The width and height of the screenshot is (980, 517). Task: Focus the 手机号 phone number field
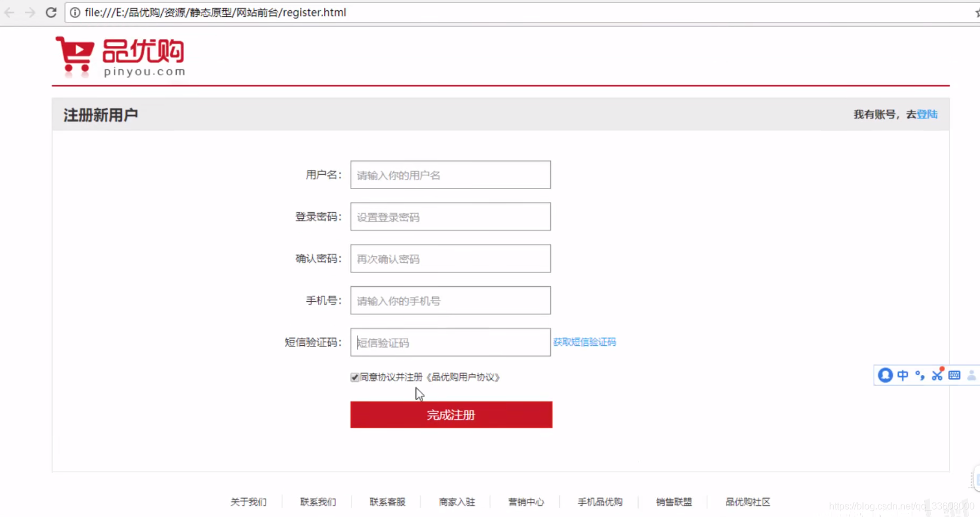(451, 301)
